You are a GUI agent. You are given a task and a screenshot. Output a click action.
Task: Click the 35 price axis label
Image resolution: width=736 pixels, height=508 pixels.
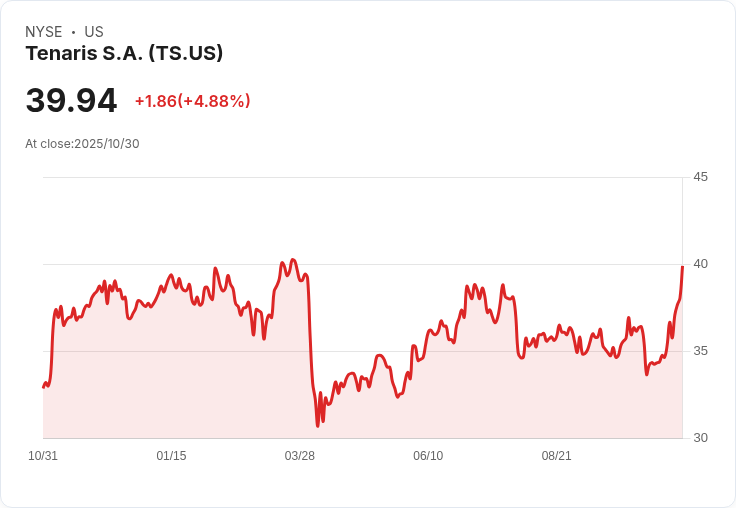pos(700,351)
